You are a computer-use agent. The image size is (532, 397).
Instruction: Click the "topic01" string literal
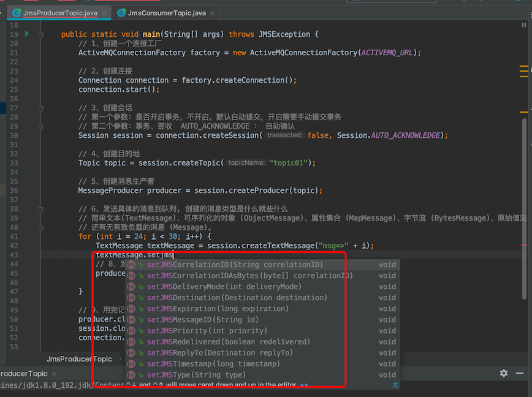(289, 163)
